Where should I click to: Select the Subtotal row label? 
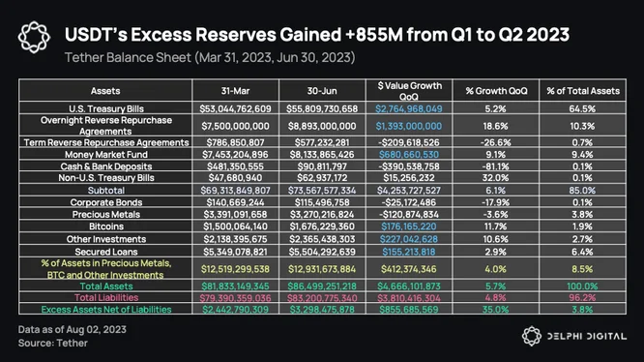point(106,191)
